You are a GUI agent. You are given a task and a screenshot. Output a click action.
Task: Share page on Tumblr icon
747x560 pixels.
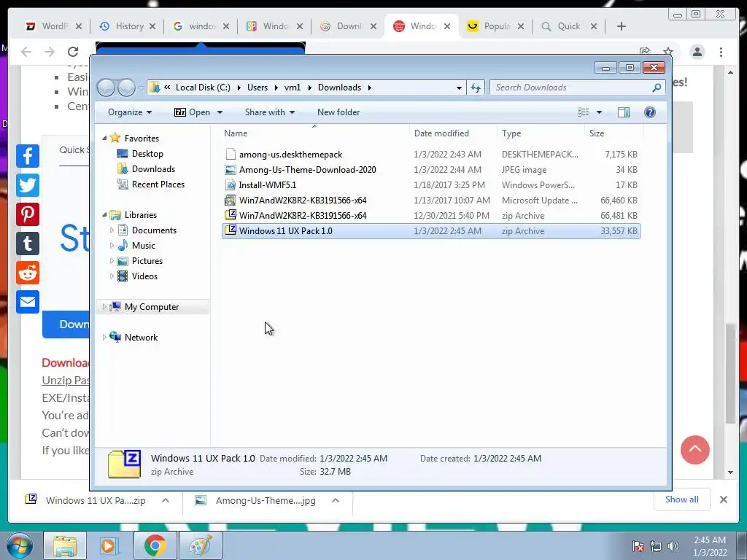coord(28,244)
